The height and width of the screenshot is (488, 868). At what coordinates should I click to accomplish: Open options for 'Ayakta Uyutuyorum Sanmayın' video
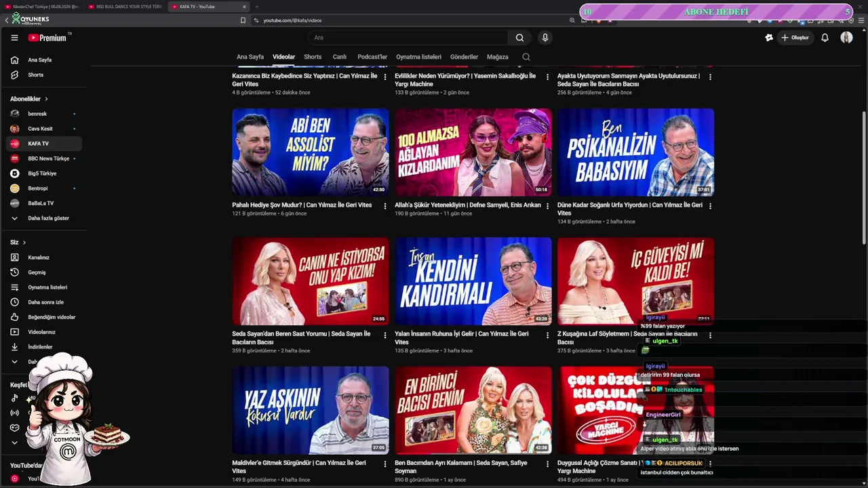click(x=710, y=77)
